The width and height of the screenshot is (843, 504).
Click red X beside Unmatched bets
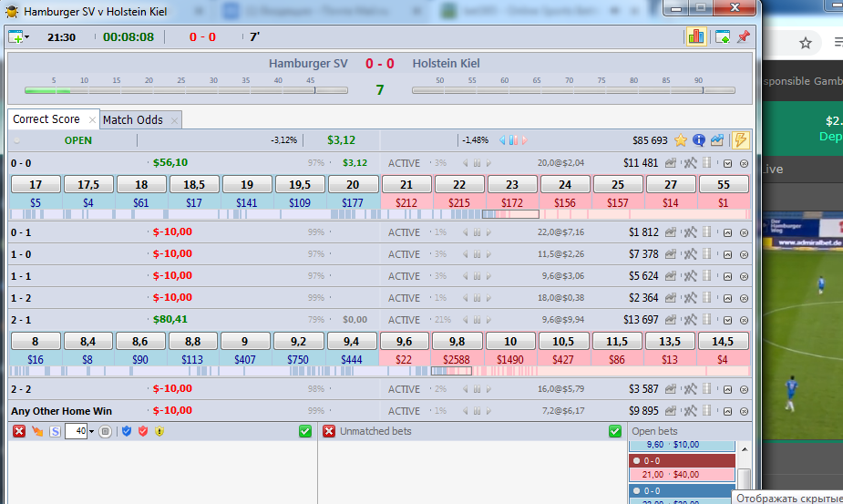coord(329,431)
